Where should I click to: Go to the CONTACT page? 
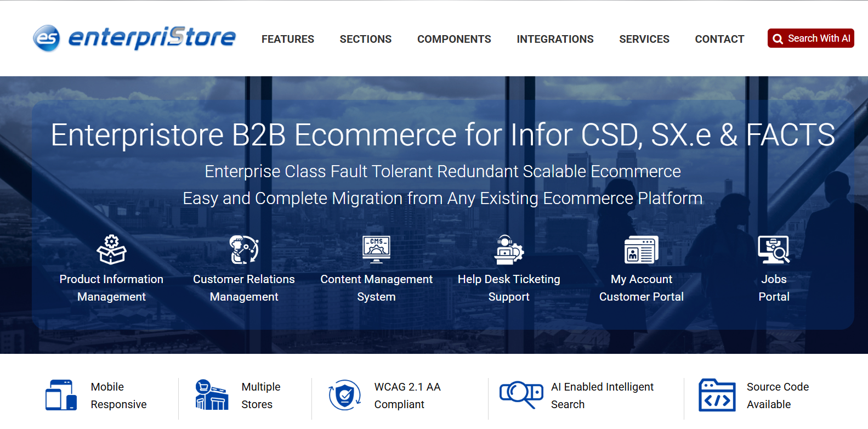(719, 39)
